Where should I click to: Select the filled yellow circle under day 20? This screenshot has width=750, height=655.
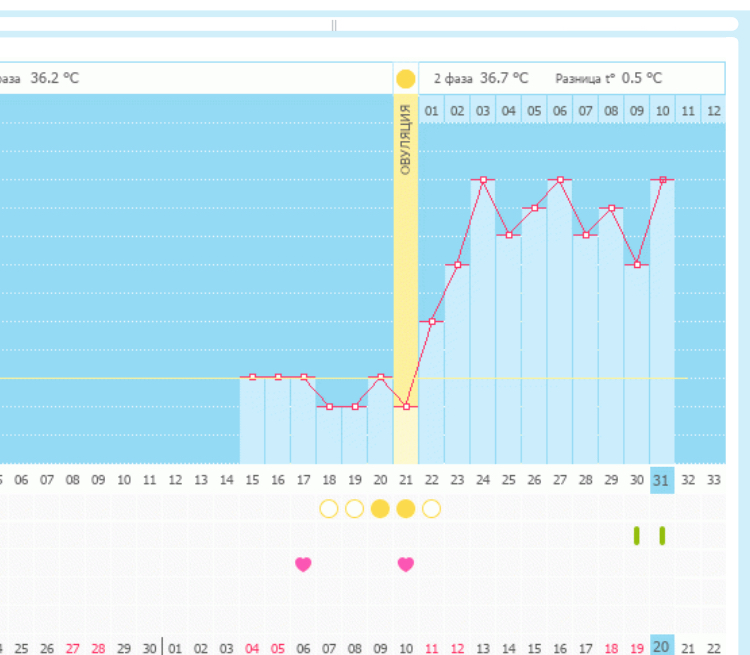380,509
